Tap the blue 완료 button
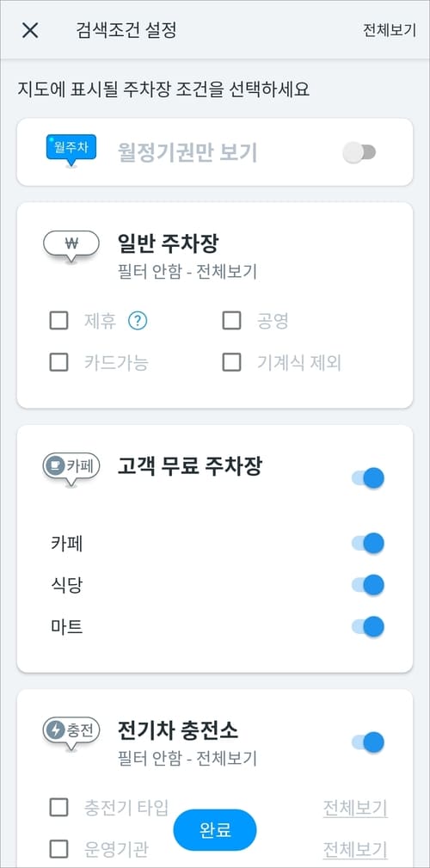Viewport: 430px width, 868px height. (215, 830)
